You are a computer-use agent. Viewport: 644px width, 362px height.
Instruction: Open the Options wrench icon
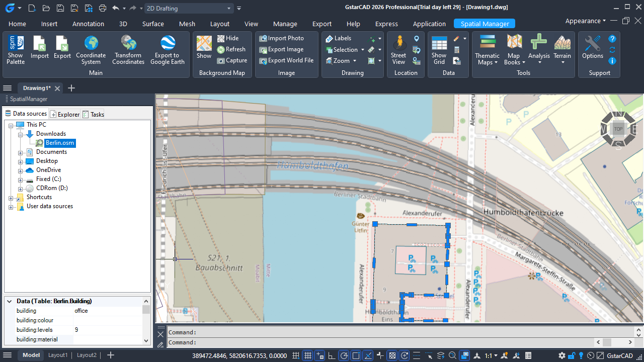592,44
